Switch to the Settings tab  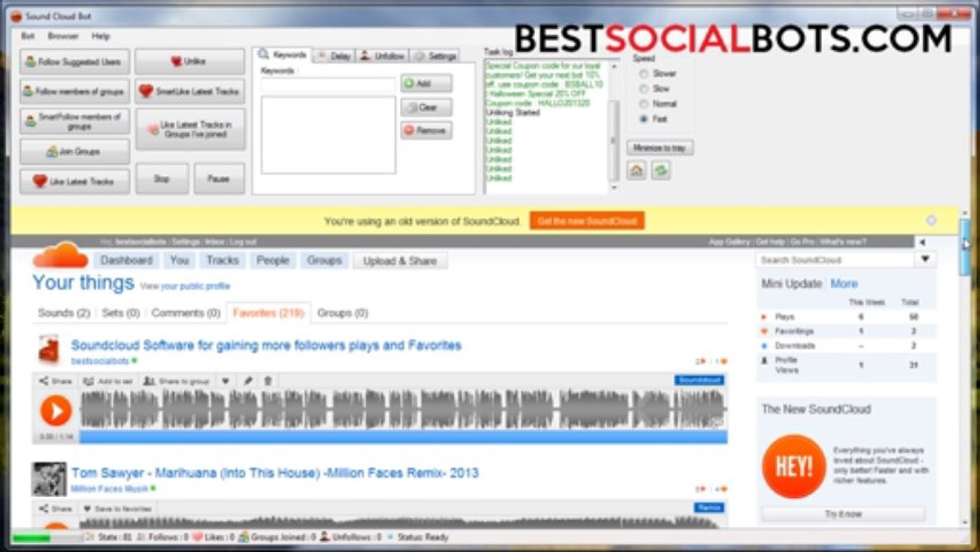tap(435, 56)
